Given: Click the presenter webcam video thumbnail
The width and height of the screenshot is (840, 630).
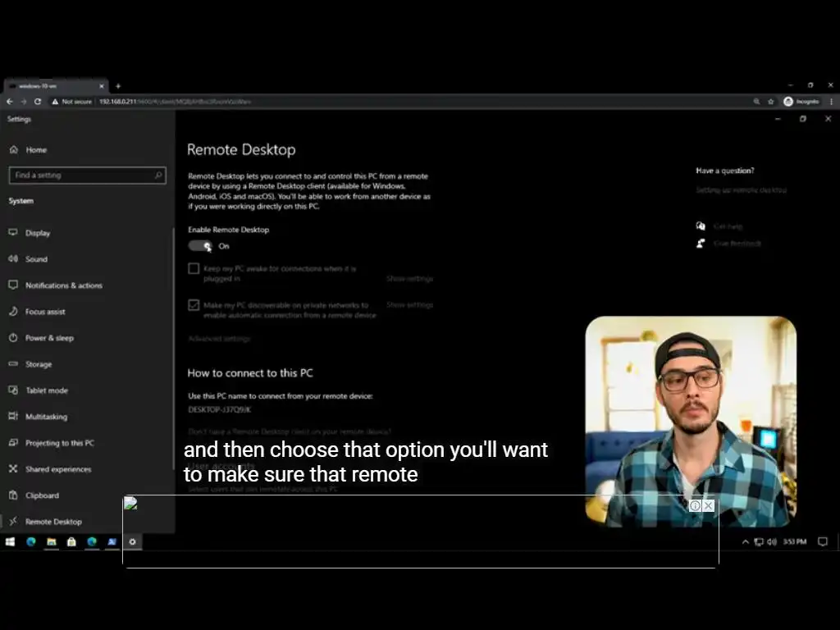Looking at the screenshot, I should pyautogui.click(x=691, y=422).
